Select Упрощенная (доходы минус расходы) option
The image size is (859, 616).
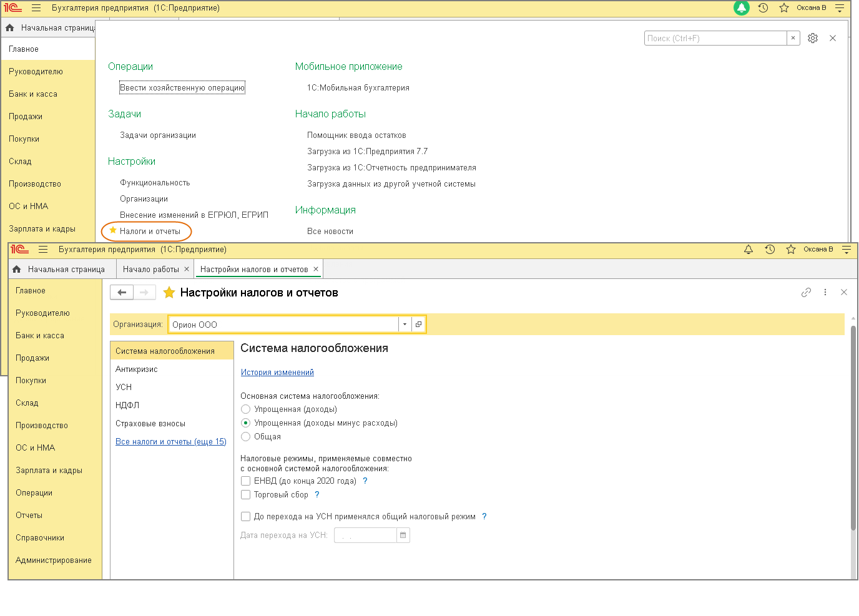tap(246, 423)
